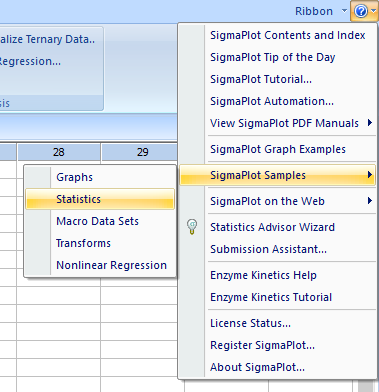
Task: Select the SigmaPlot Samples menu item
Action: pyautogui.click(x=277, y=175)
